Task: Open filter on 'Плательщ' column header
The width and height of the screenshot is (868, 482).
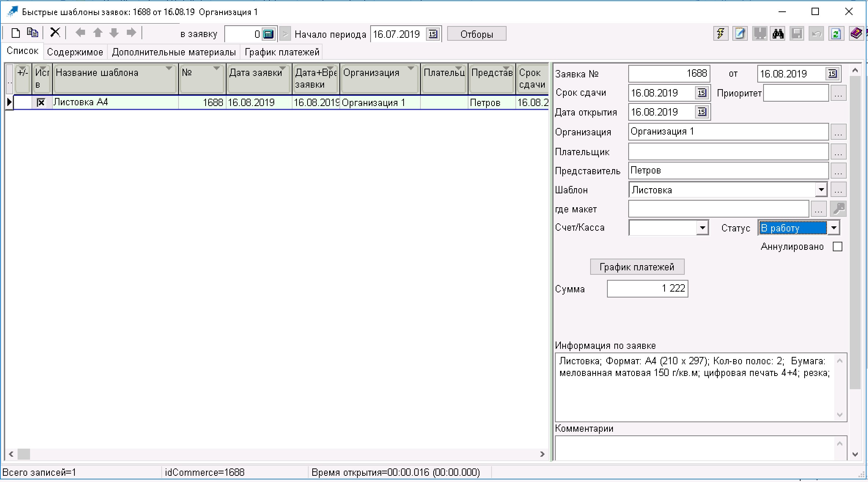Action: pyautogui.click(x=459, y=69)
